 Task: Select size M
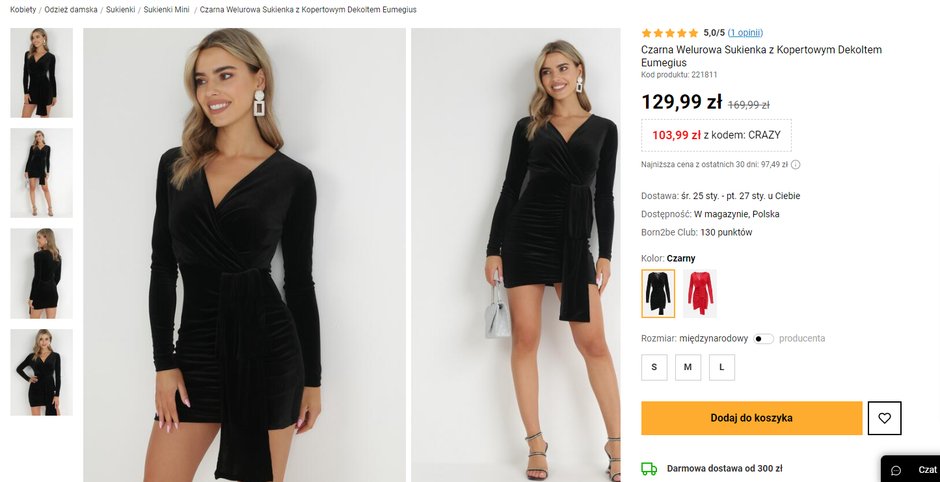pos(688,367)
